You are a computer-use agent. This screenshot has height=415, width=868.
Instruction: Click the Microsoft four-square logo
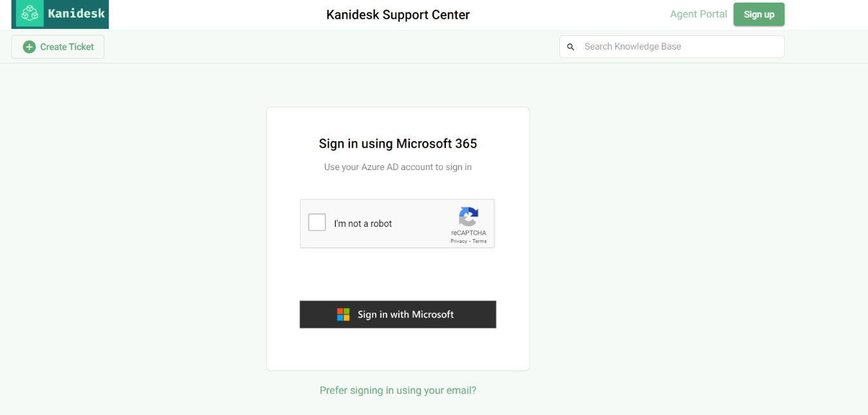point(342,314)
